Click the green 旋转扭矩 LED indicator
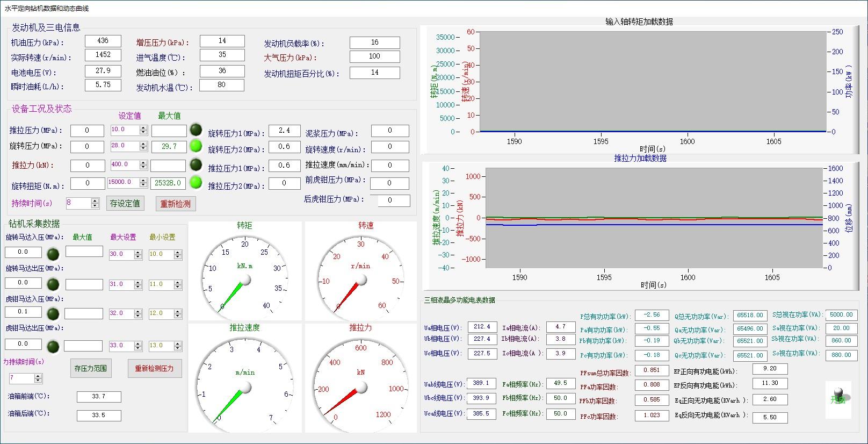868x444 pixels. pos(196,183)
